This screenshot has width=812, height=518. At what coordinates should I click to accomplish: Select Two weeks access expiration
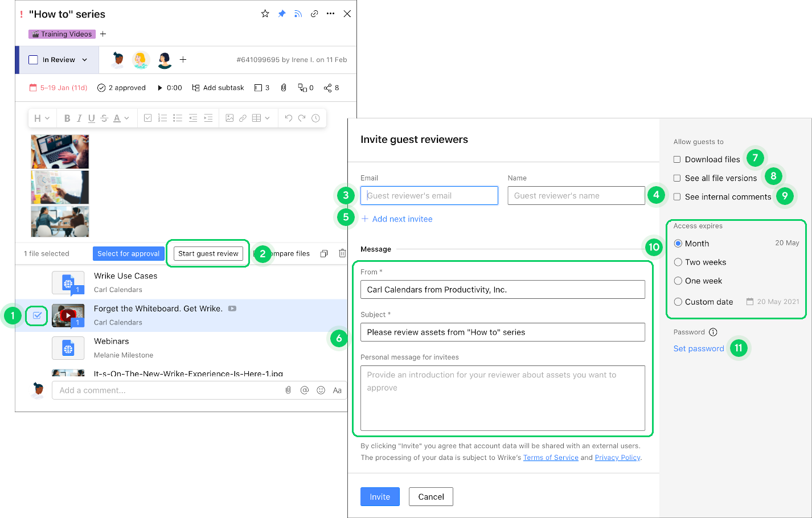(678, 262)
